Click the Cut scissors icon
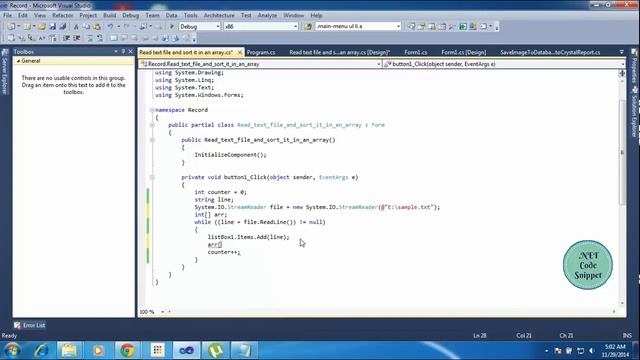640x360 pixels. (x=76, y=27)
